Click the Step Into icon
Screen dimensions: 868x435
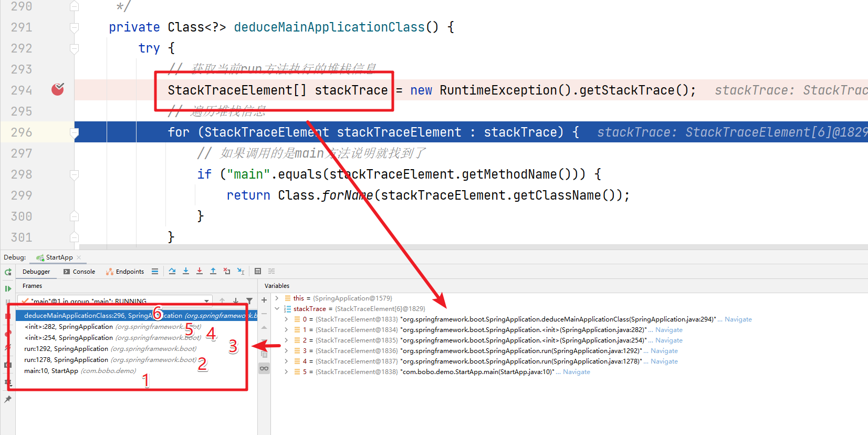coord(186,271)
